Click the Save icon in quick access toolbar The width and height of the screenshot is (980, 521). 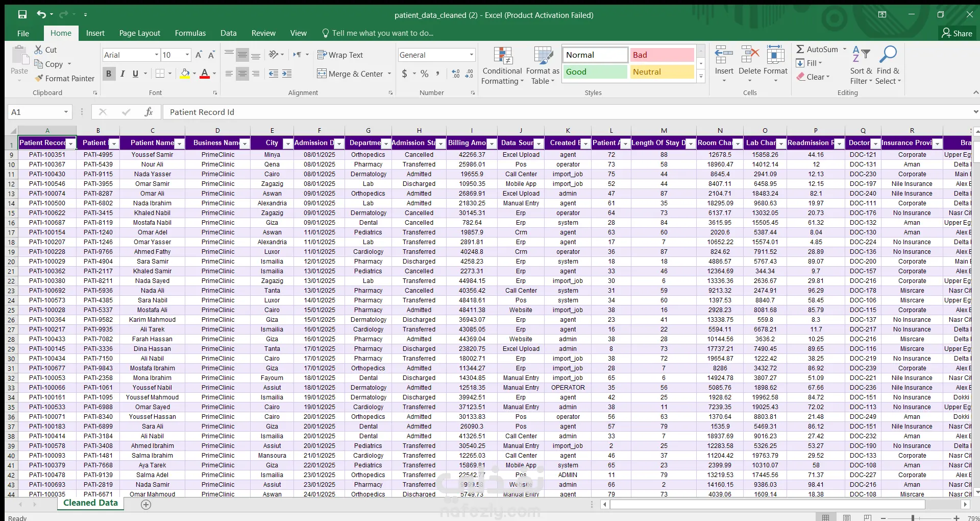pos(22,15)
